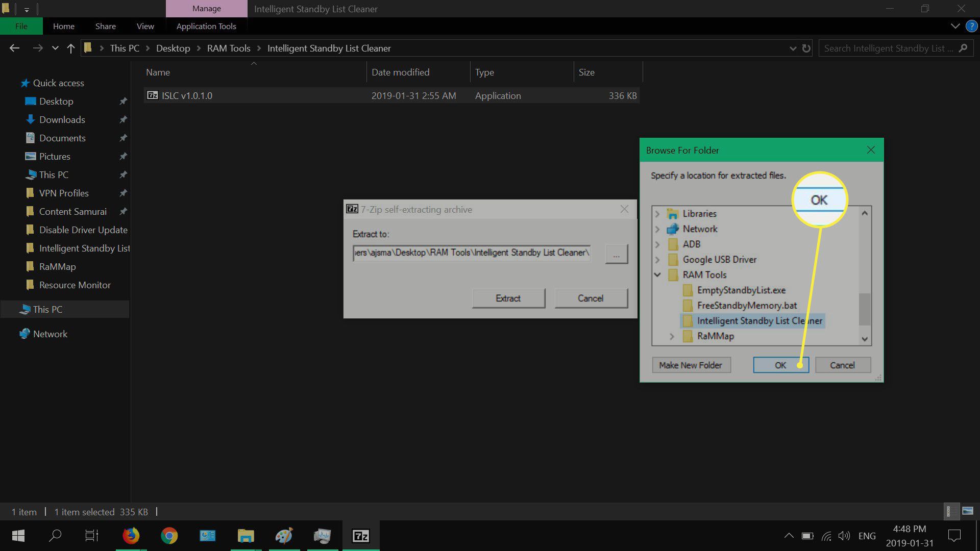Image resolution: width=980 pixels, height=551 pixels.
Task: Select FreeStandbyMemory.bat folder in tree
Action: coord(747,306)
